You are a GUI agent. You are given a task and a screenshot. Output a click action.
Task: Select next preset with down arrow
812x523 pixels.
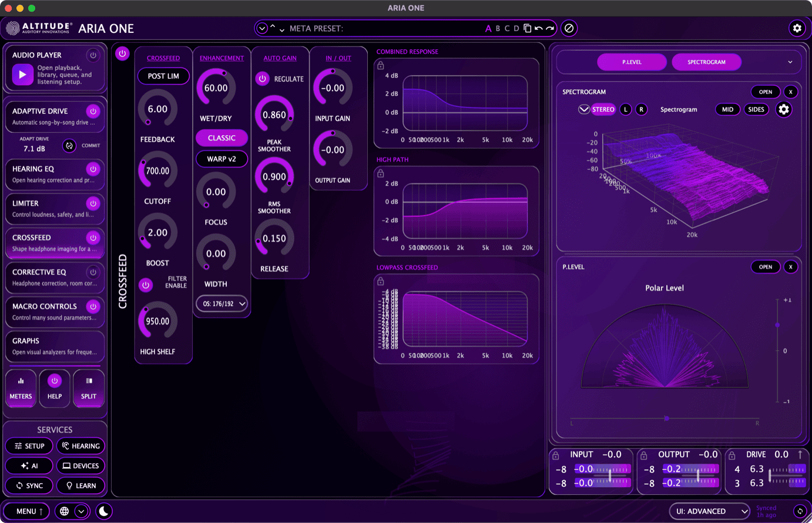pos(282,30)
